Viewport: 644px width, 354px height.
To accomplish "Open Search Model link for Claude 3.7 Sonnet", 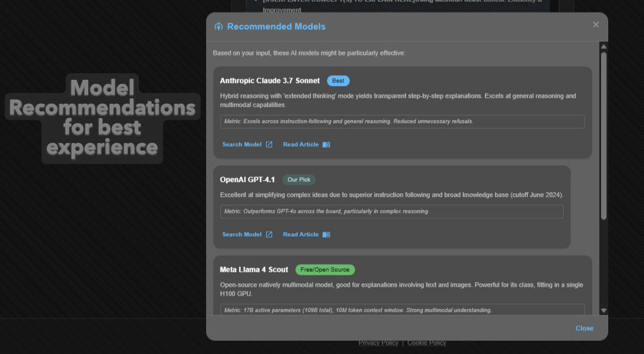I will click(x=241, y=145).
